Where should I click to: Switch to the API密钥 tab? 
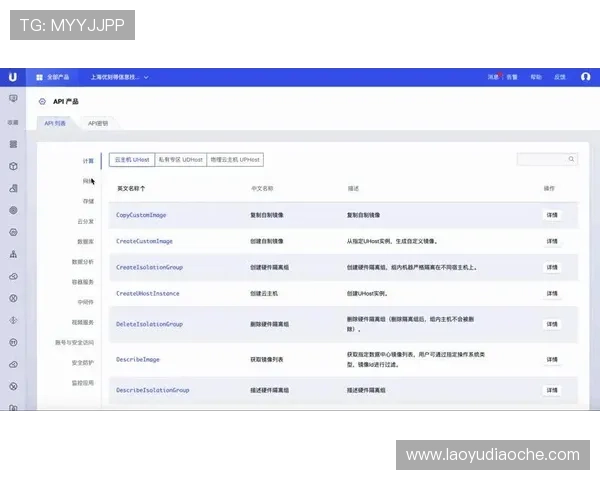98,123
